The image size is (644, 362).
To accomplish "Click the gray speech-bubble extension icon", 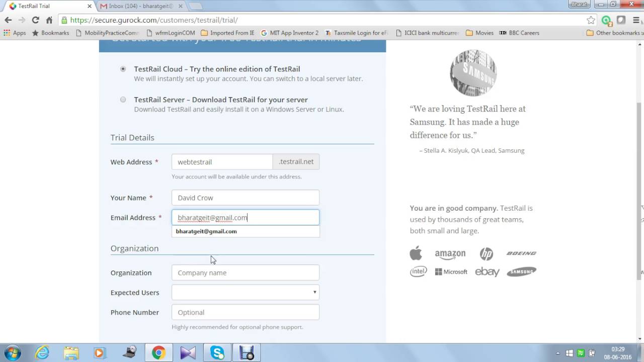I will [621, 20].
